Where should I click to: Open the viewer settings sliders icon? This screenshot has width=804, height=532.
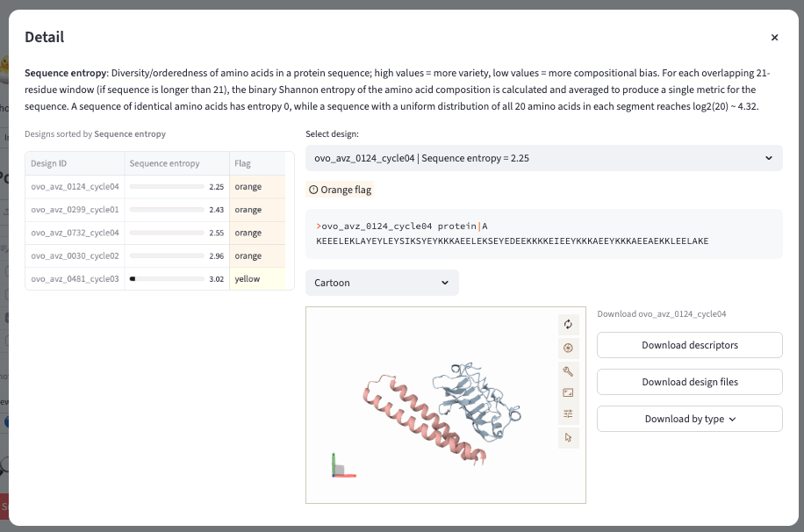coord(568,414)
